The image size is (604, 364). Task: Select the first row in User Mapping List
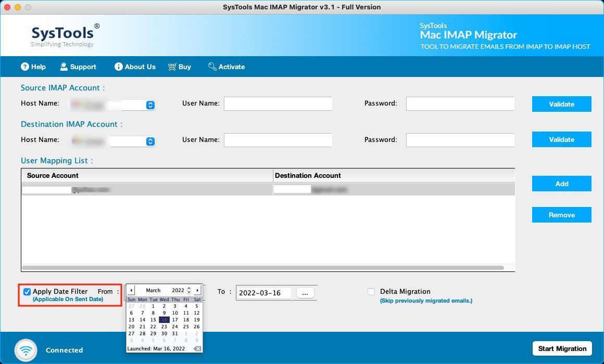tap(268, 189)
